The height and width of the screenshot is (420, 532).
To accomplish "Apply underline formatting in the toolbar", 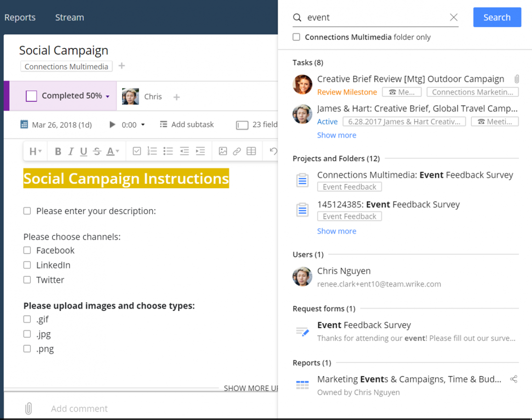I will tap(84, 151).
